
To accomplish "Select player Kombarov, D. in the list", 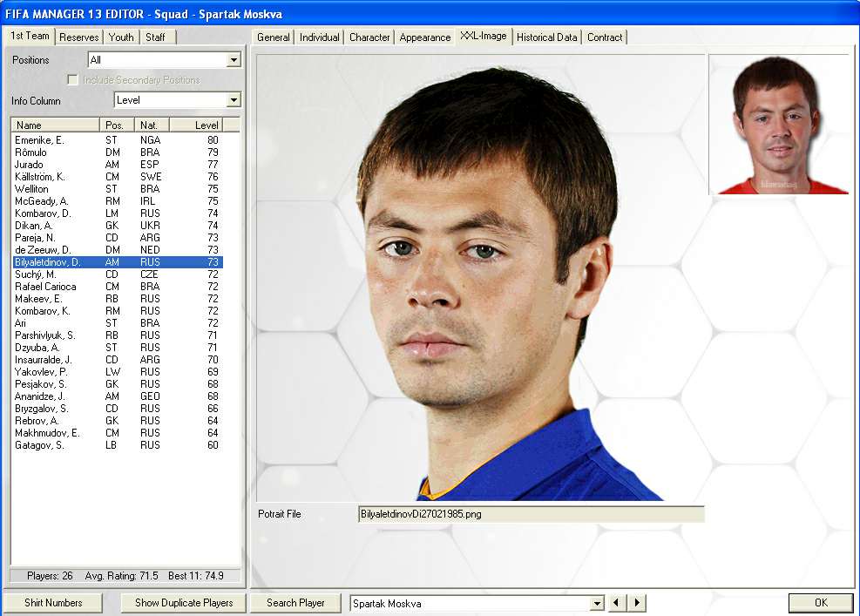I will click(x=118, y=213).
